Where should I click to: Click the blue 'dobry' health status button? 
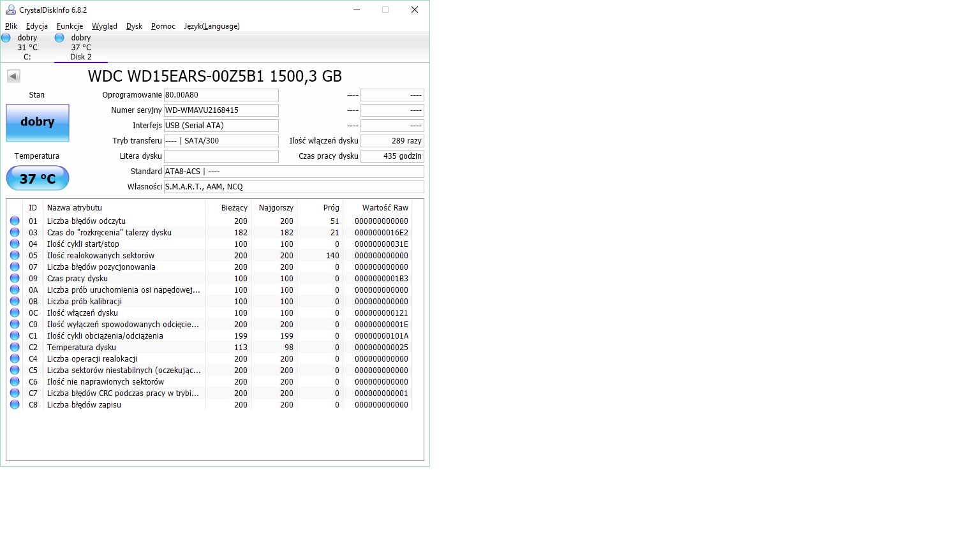(x=38, y=122)
